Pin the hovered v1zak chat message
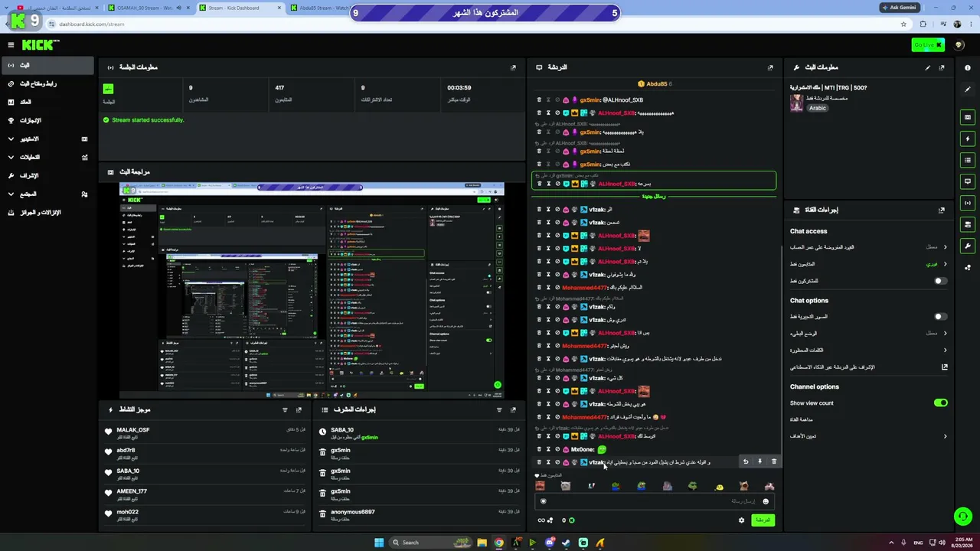The width and height of the screenshot is (980, 551). tap(759, 461)
